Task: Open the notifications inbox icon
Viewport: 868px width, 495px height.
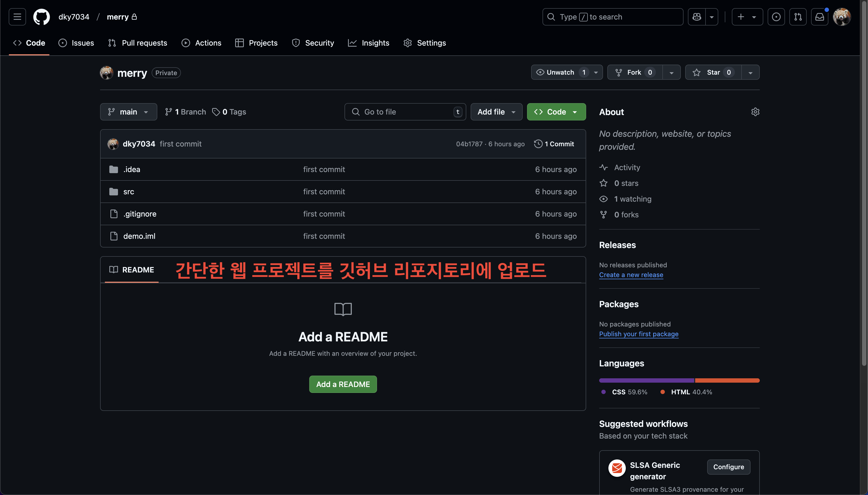Action: click(819, 17)
